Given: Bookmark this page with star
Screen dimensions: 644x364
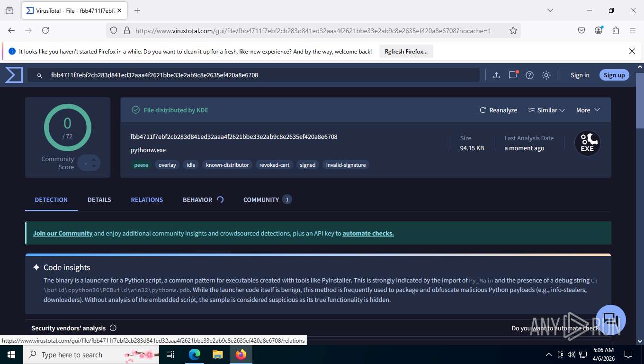Looking at the screenshot, I should (513, 30).
